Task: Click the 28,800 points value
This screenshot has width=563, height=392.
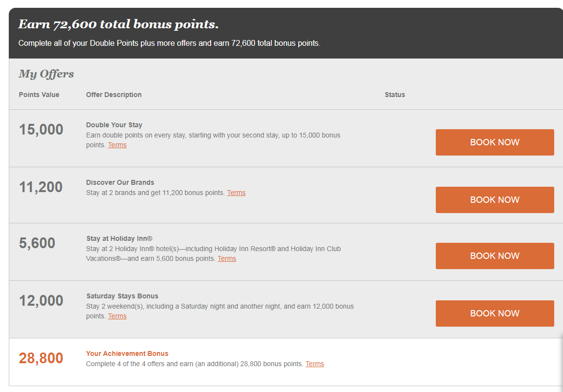Action: point(41,358)
